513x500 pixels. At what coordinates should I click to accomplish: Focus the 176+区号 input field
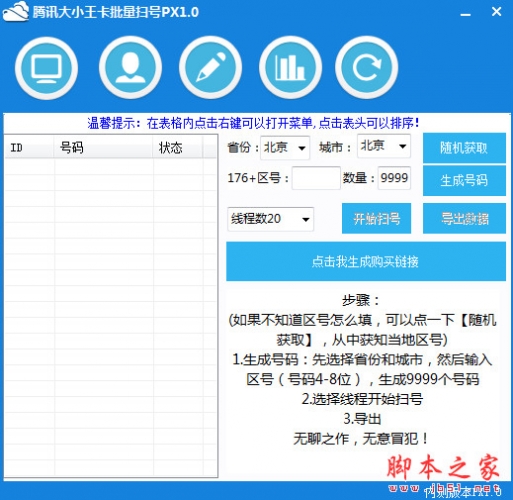pos(316,178)
